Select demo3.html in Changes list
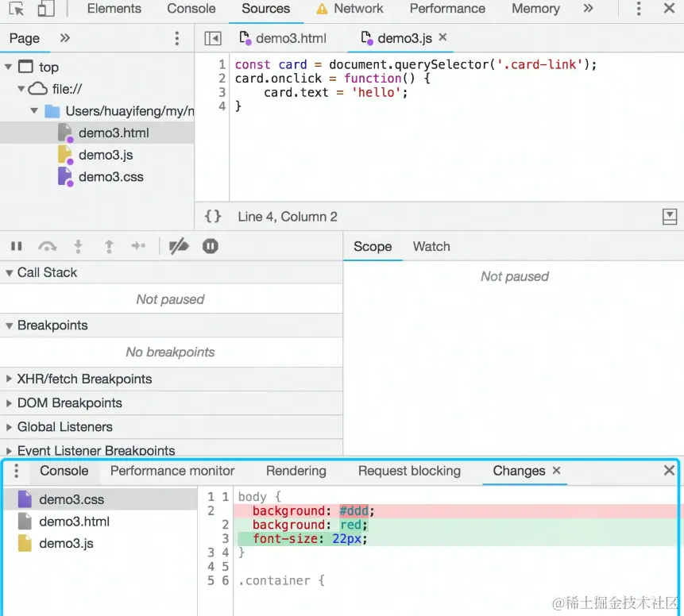The width and height of the screenshot is (684, 616). 100,522
